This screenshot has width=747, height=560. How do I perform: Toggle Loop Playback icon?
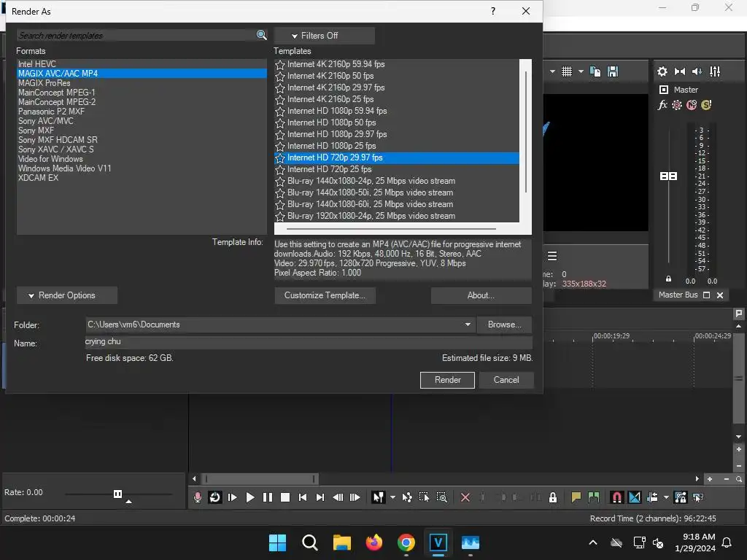click(x=215, y=497)
